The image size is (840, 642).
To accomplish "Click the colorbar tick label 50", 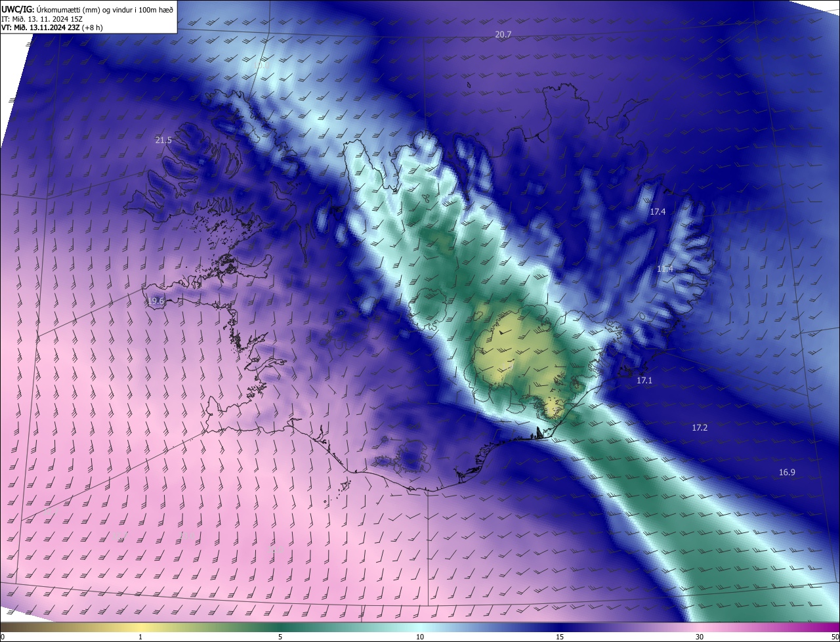I will (835, 637).
